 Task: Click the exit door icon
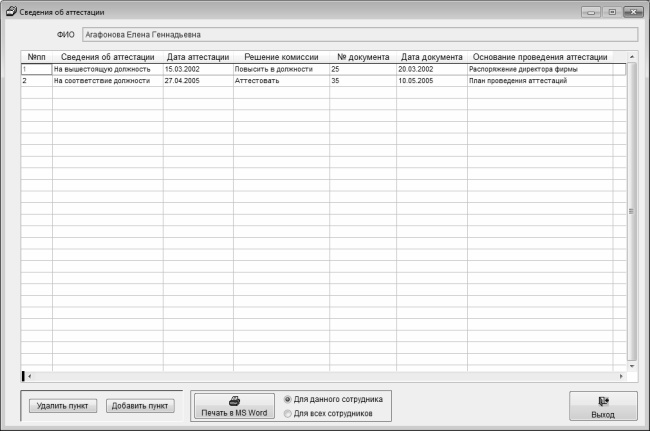point(603,401)
